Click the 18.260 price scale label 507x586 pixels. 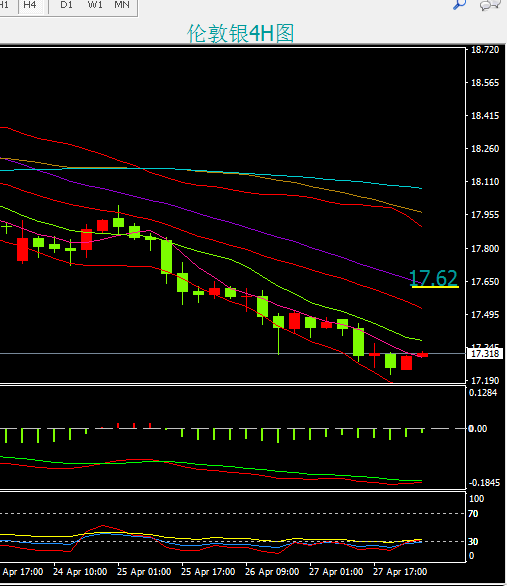tap(485, 149)
